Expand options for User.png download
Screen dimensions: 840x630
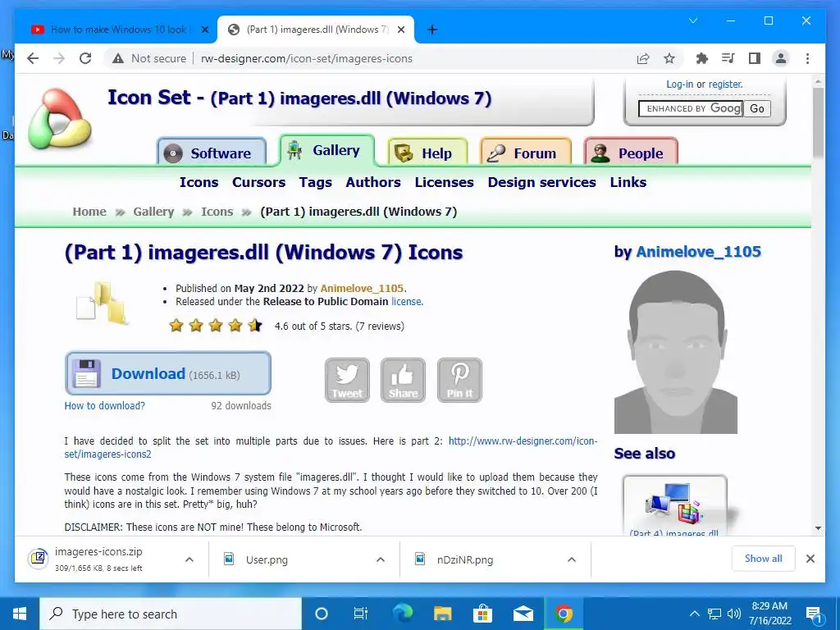click(381, 559)
